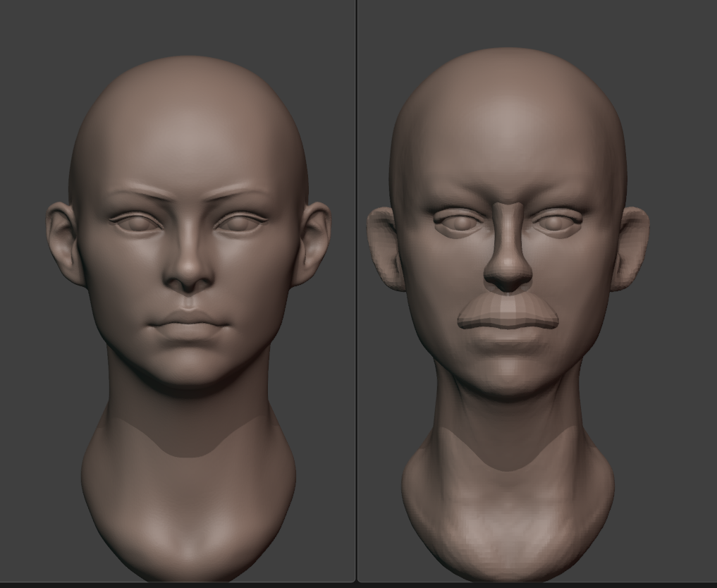The image size is (717, 588).
Task: Click the chin of the left head model
Action: (188, 370)
